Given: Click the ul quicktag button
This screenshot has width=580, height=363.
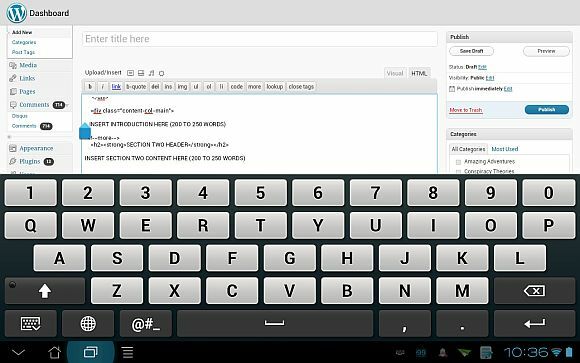Looking at the screenshot, I should tap(196, 87).
